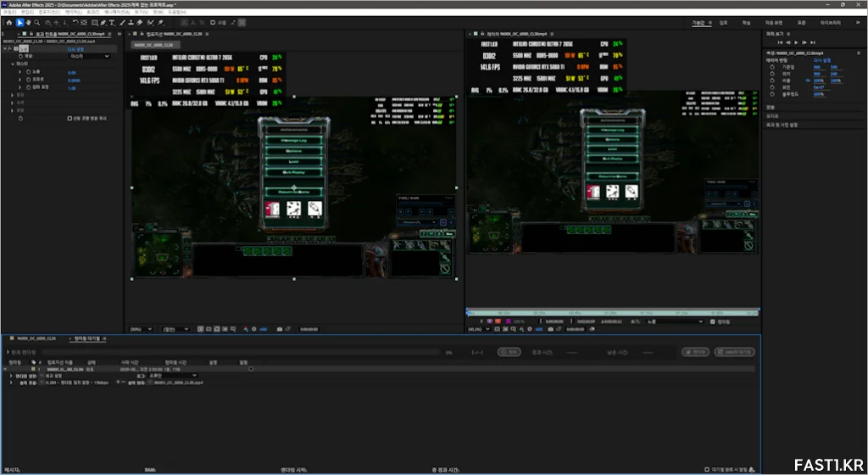
Task: Open color channel icon in composition viewer
Action: pos(246,329)
